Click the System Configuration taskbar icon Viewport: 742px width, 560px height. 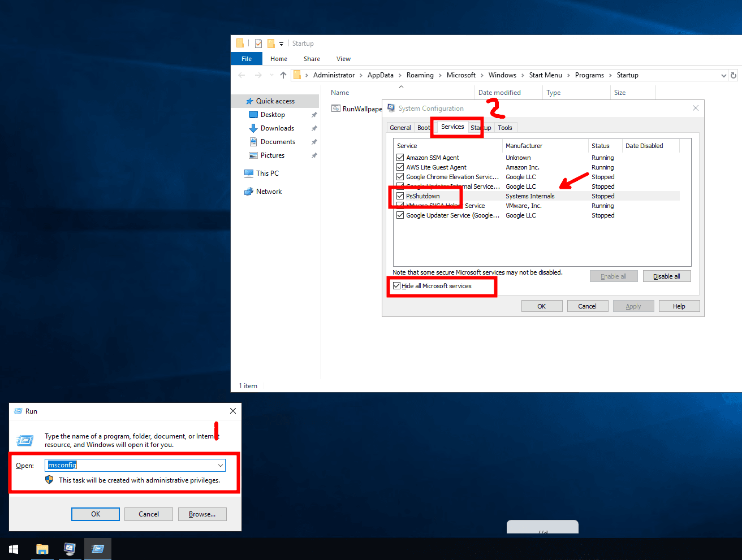(x=70, y=549)
